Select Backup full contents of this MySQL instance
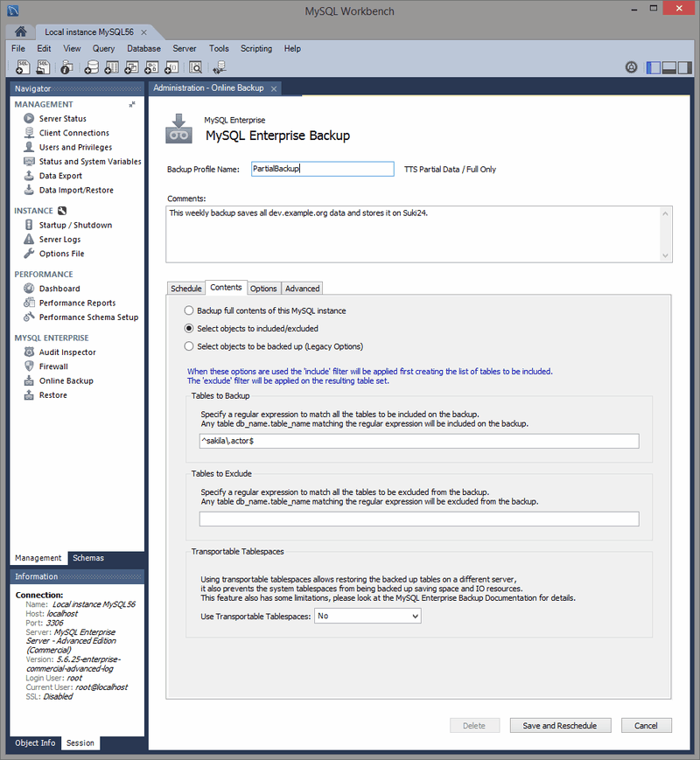 189,310
